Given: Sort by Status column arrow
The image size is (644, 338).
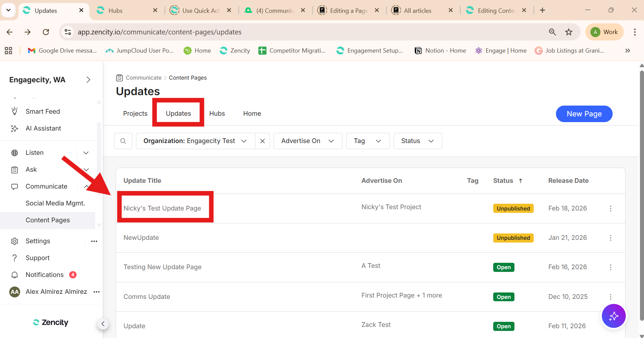Looking at the screenshot, I should 521,181.
